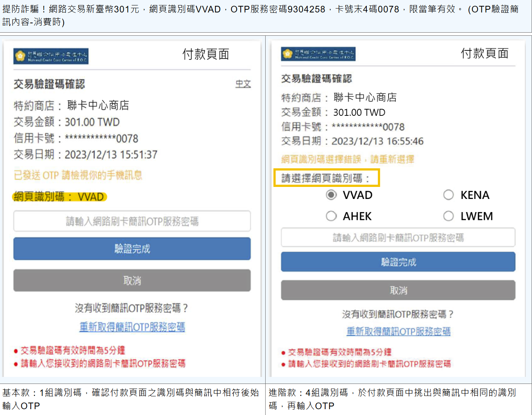Click the 付款頁面 title on the right panel
The height and width of the screenshot is (415, 532).
485,54
